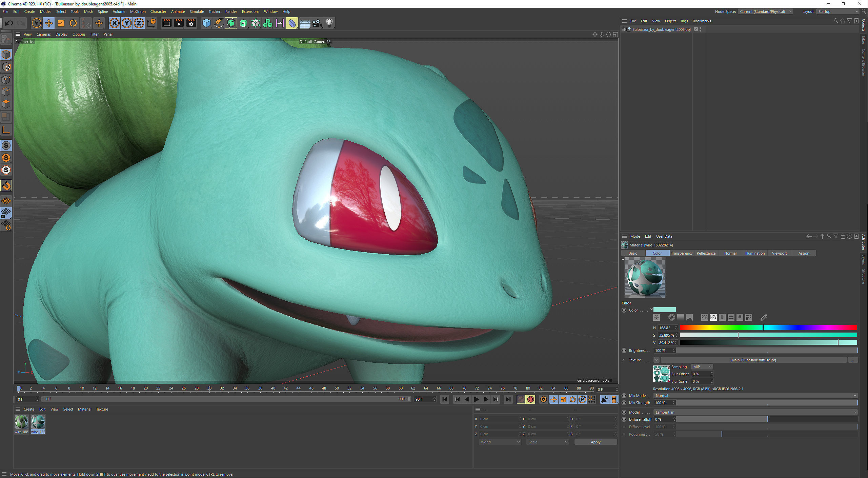Open Render View clapperboard icon
868x478 pixels.
pyautogui.click(x=166, y=23)
